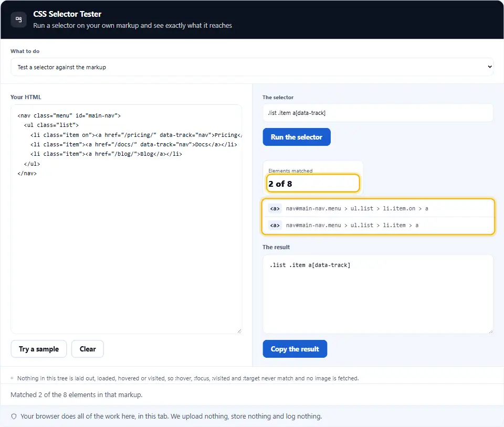Viewport: 504px width, 427px height.
Task: Click the line with /blog/ link markup
Action: (106, 154)
